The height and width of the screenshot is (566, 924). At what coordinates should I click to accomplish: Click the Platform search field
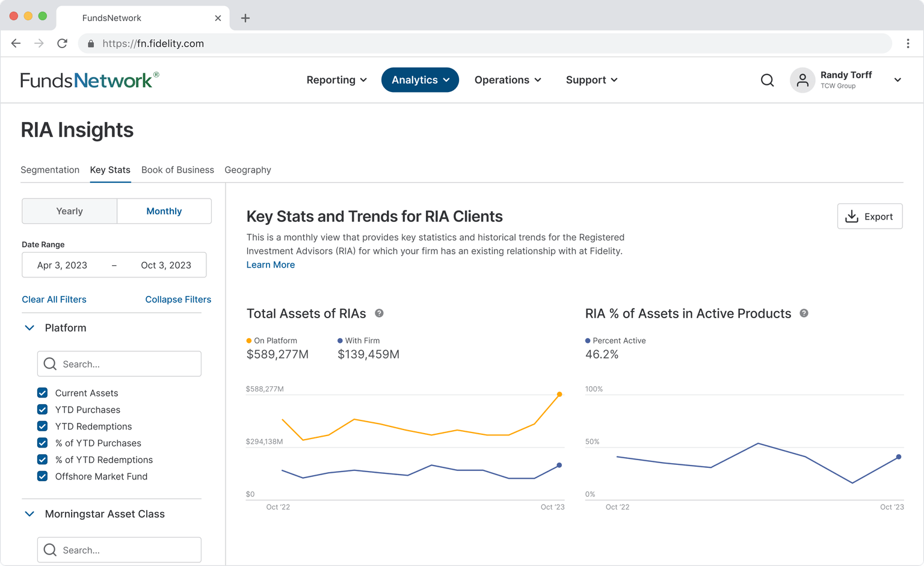click(119, 364)
